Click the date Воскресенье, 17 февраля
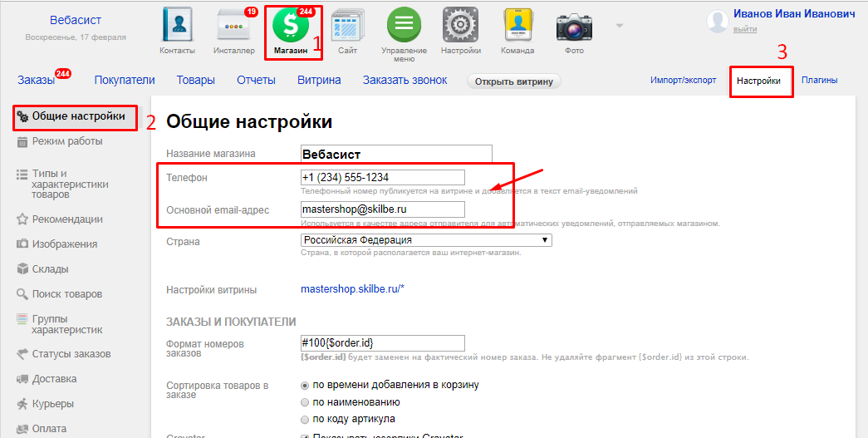The width and height of the screenshot is (868, 438). pos(76,37)
